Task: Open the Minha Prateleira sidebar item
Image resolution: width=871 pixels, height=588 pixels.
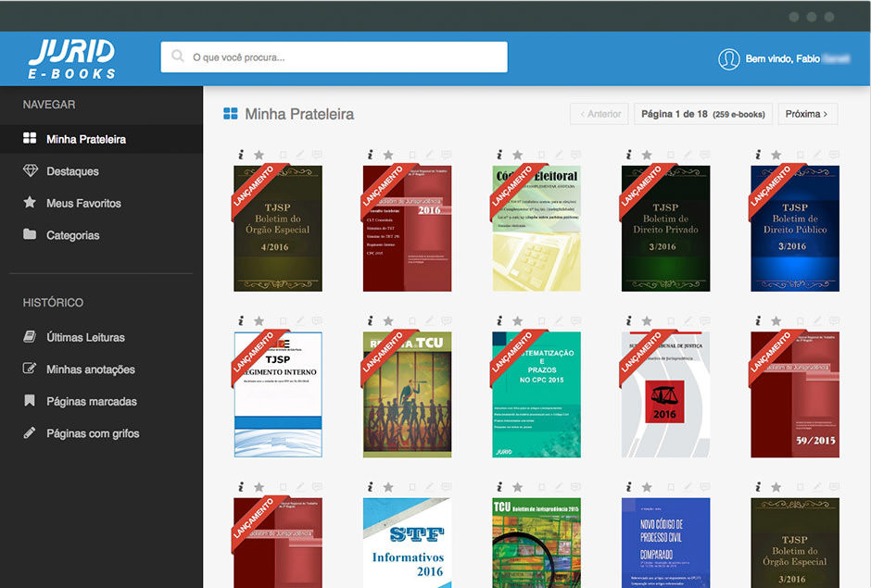Action: (x=85, y=140)
